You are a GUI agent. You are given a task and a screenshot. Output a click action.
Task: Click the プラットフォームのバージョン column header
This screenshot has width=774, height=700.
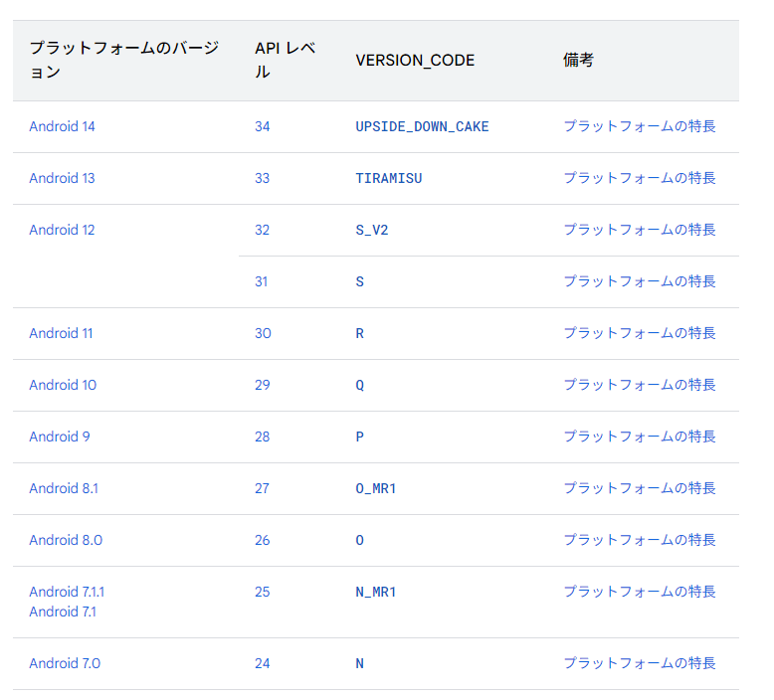[124, 61]
